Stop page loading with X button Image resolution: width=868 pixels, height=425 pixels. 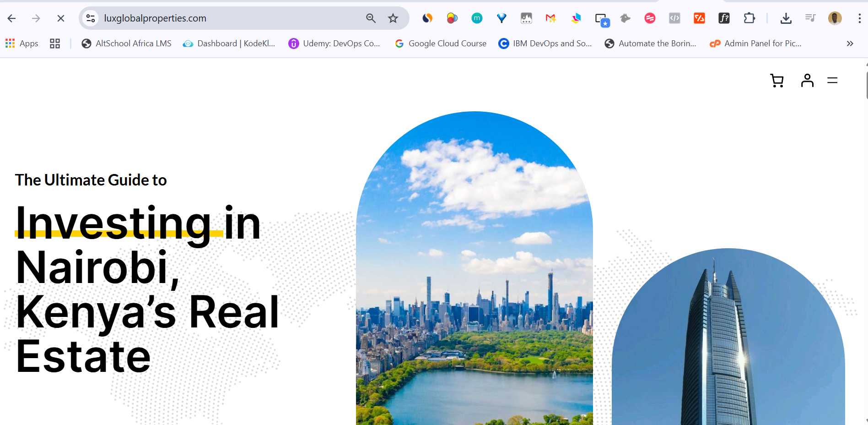pos(60,18)
